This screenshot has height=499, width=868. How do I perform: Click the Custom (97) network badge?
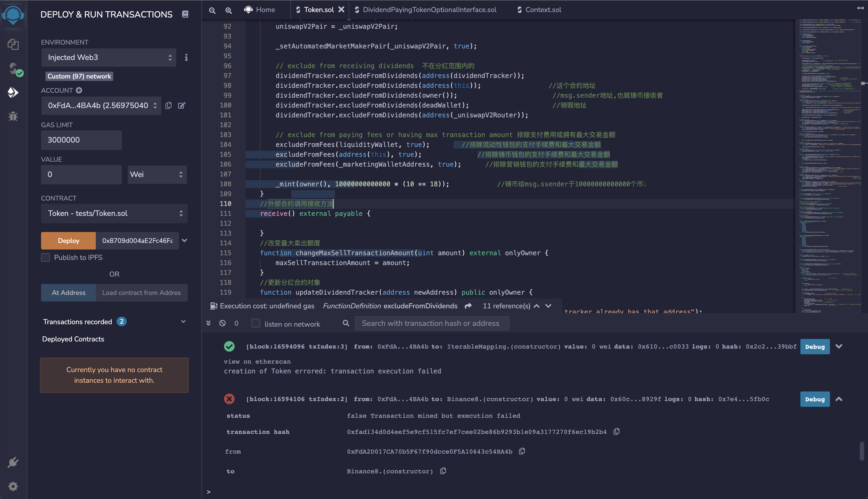(79, 76)
